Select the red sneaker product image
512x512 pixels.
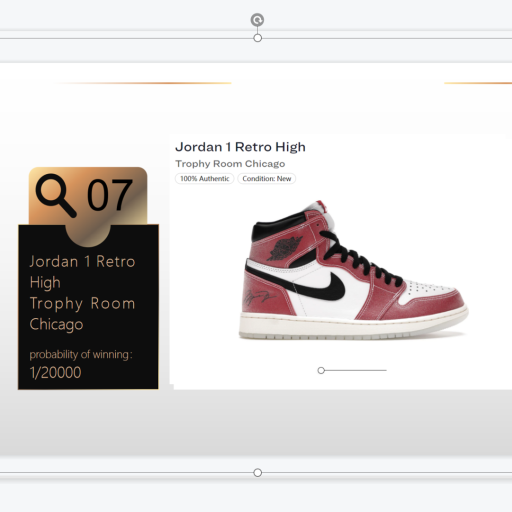coord(353,270)
